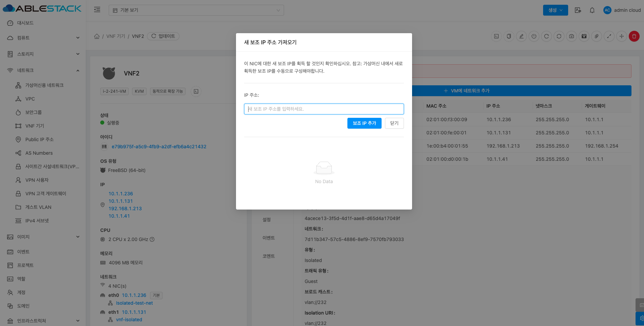644x326 pixels.
Task: Click the Isolated-test-net network link
Action: tap(134, 303)
